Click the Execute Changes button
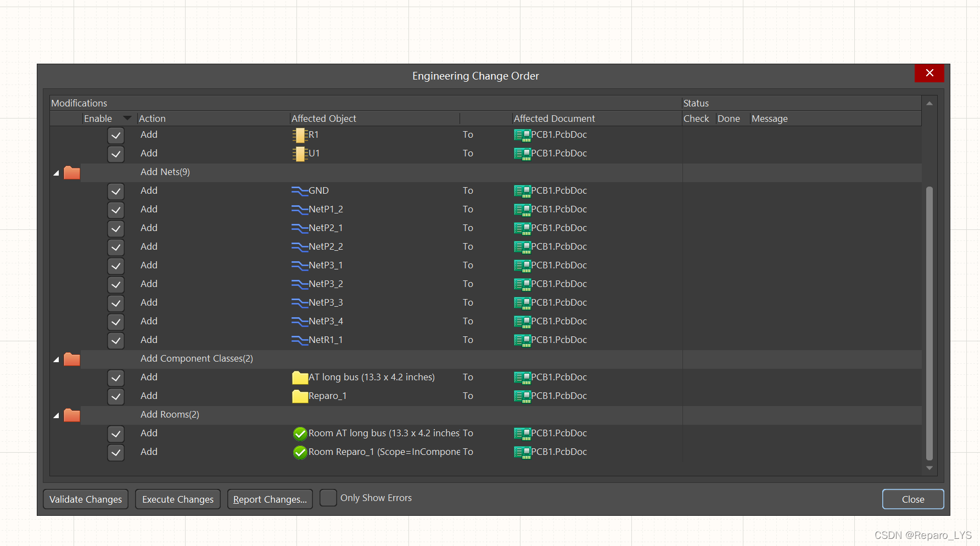 coord(178,499)
